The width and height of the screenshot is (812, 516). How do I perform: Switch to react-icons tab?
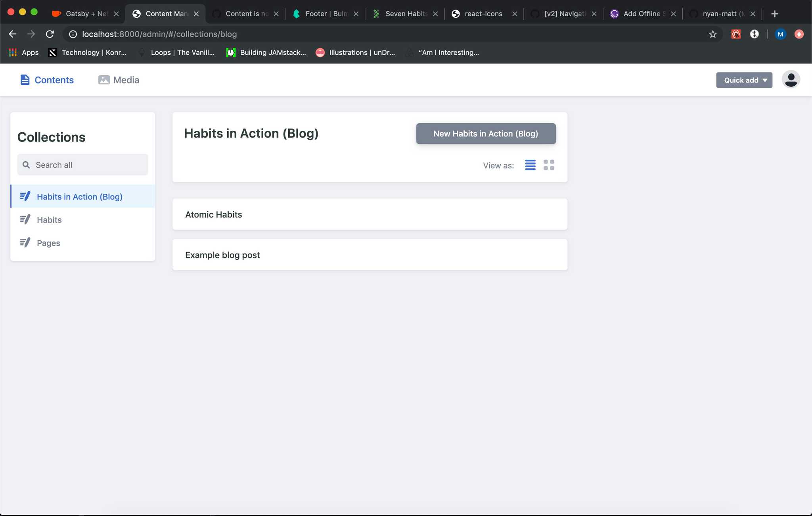(484, 14)
